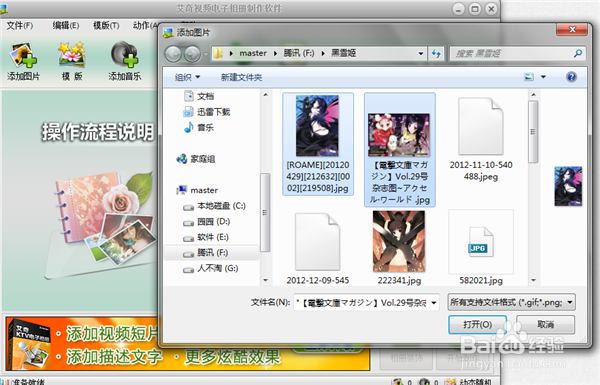Viewport: 600px width, 385px height.
Task: Click the 腾讯 (F:) breadcrumb segment
Action: tap(299, 53)
